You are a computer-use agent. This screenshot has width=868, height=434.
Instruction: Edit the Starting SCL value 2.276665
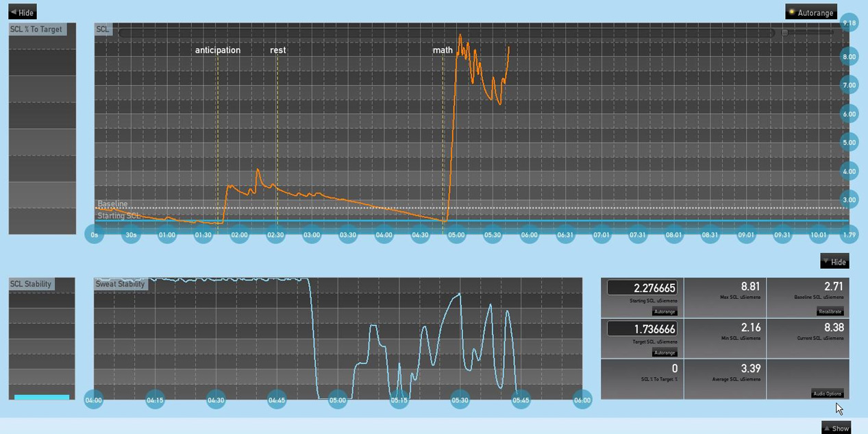coord(641,288)
